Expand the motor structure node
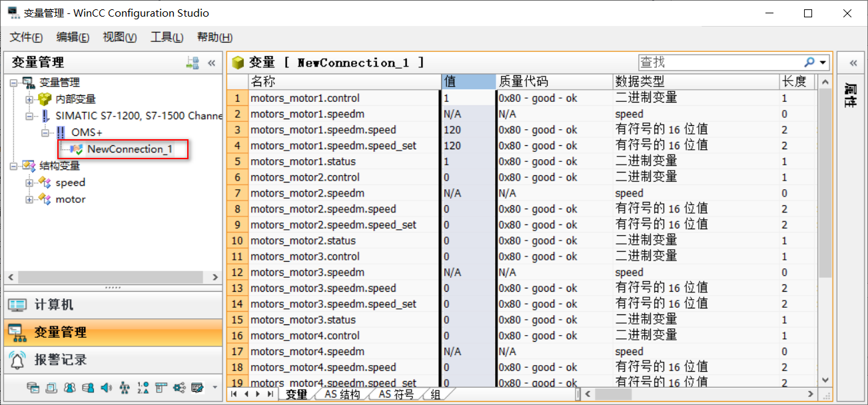868x405 pixels. point(29,199)
